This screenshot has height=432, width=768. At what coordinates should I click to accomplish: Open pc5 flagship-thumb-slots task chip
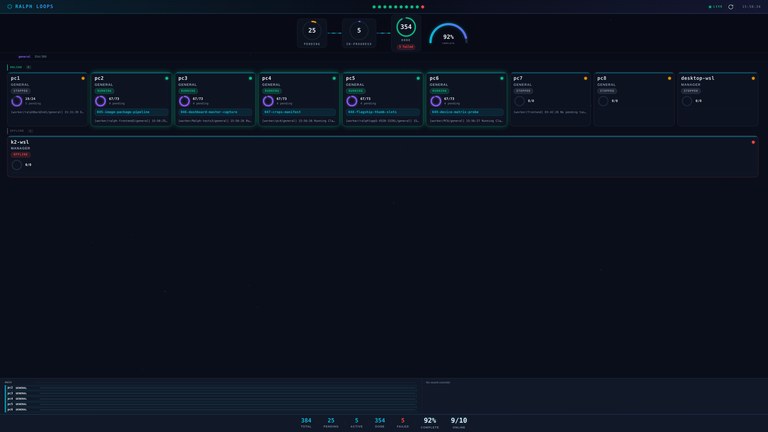(x=383, y=112)
